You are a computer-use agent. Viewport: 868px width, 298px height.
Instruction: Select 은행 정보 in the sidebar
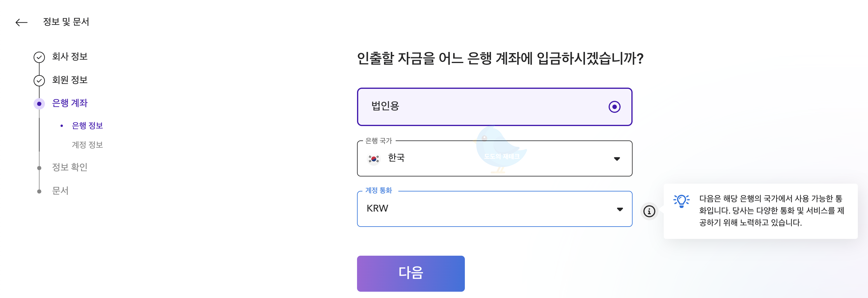click(87, 125)
